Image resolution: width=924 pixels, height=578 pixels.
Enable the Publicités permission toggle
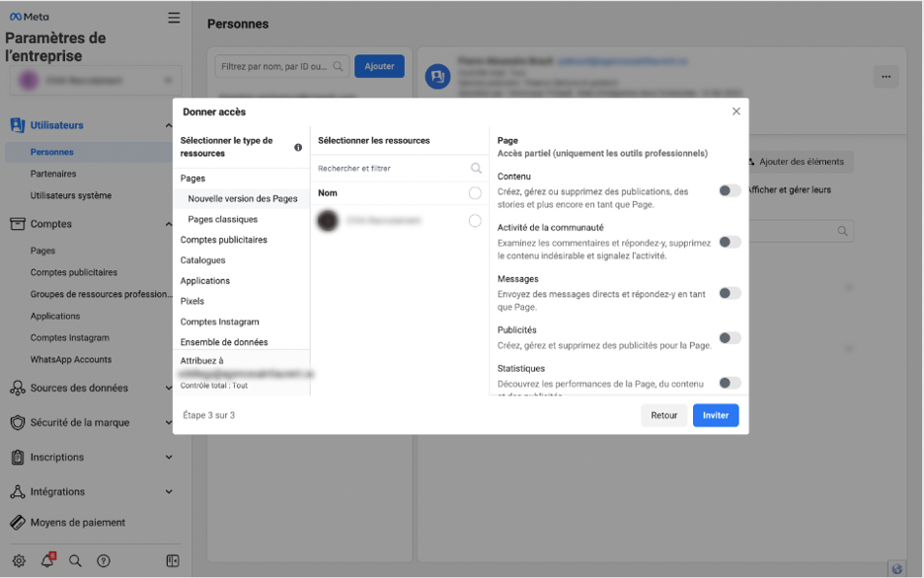[x=730, y=338]
